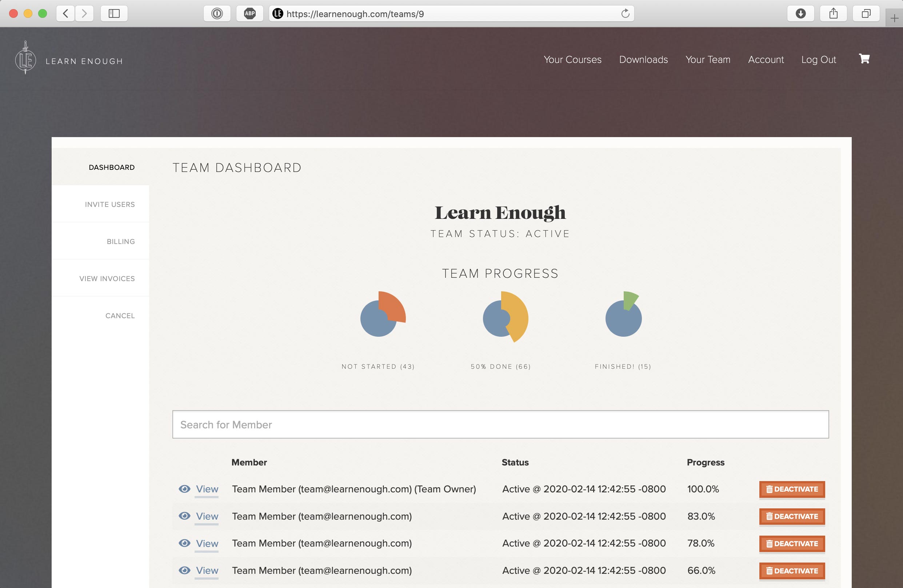The image size is (903, 588).
Task: Click the Safari address bar URL
Action: pos(355,14)
